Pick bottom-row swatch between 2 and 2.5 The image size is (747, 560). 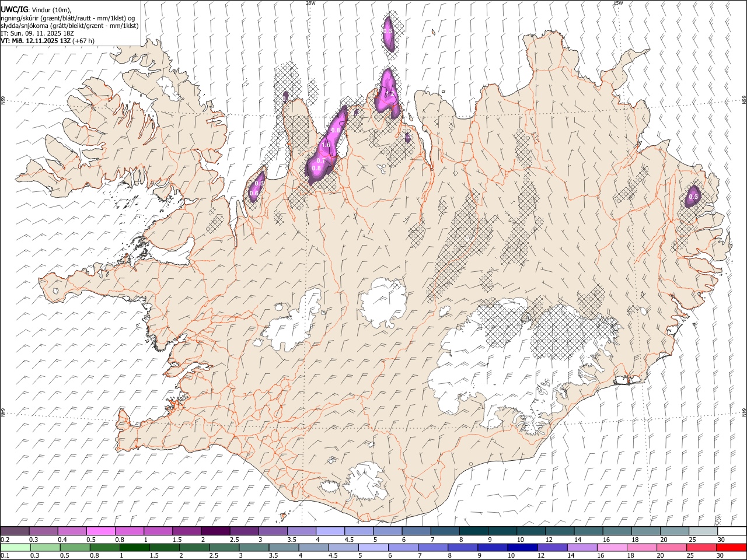point(194,548)
